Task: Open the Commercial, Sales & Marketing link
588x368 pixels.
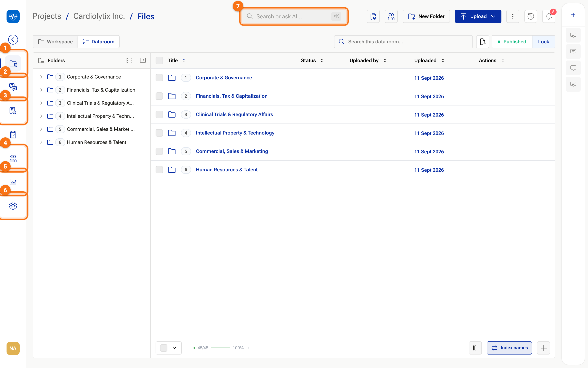Action: click(x=232, y=151)
